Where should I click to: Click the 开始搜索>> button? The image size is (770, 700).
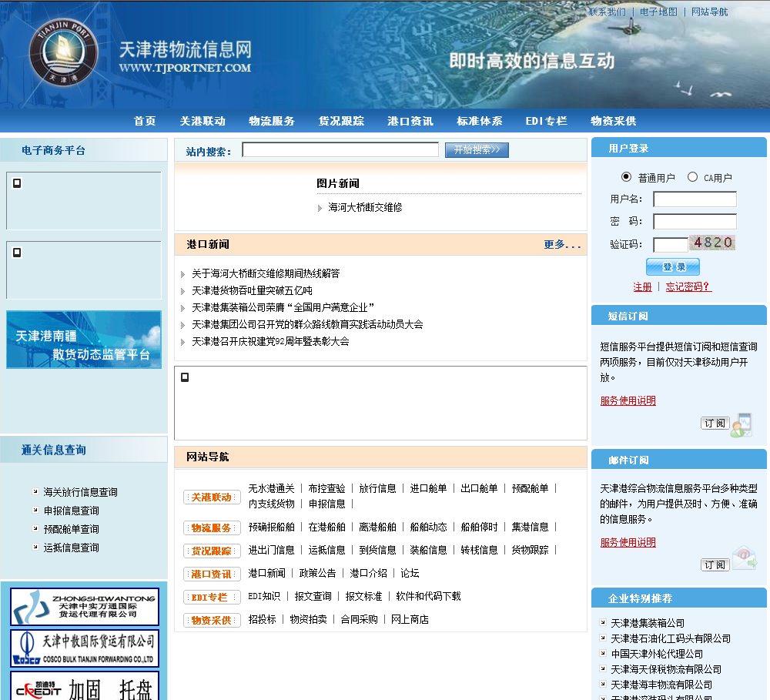[x=477, y=150]
